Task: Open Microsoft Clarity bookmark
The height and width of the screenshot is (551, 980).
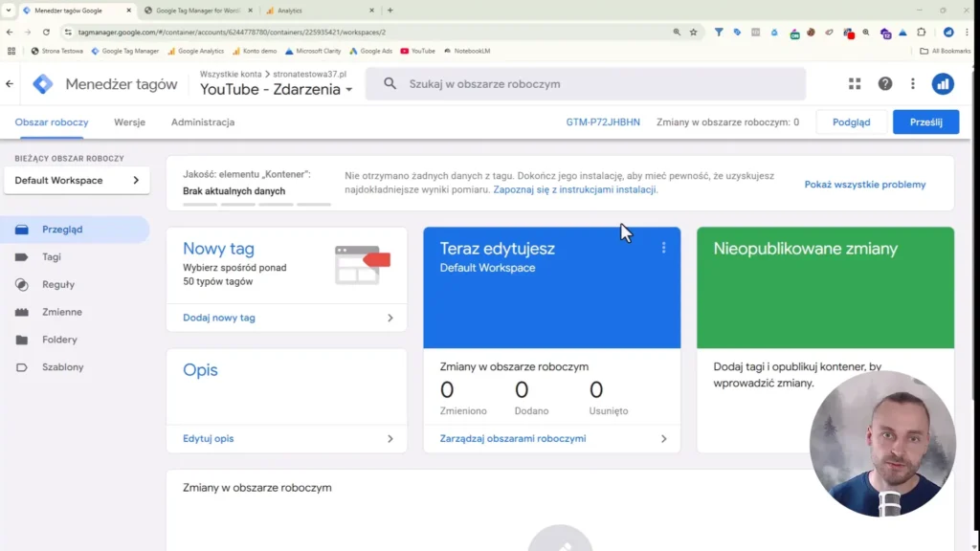Action: click(x=313, y=51)
